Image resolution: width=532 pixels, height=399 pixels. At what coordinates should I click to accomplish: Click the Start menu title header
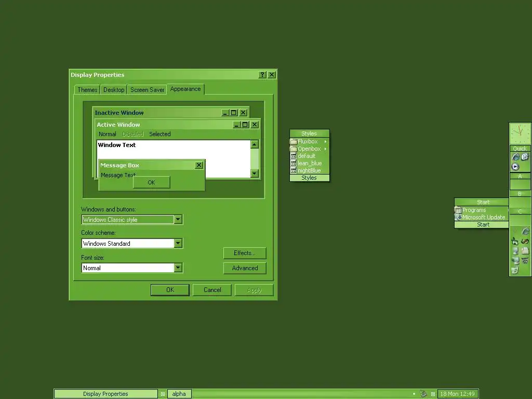[x=482, y=202]
